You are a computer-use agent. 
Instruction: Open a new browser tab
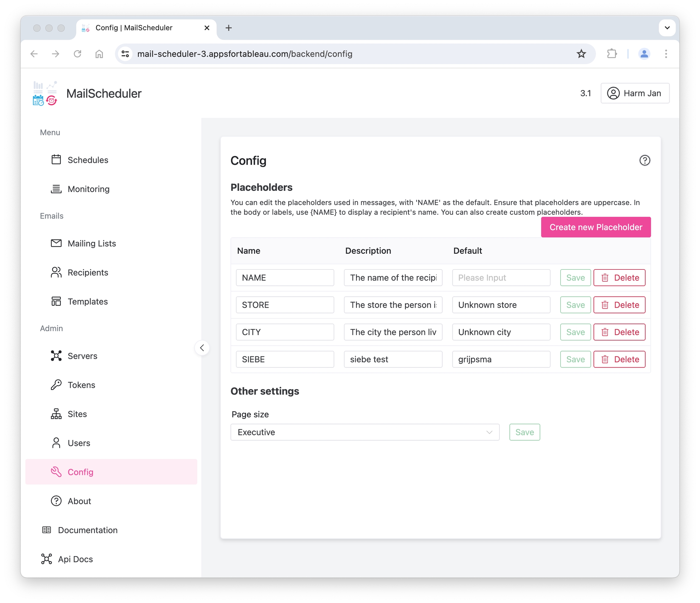click(x=229, y=28)
